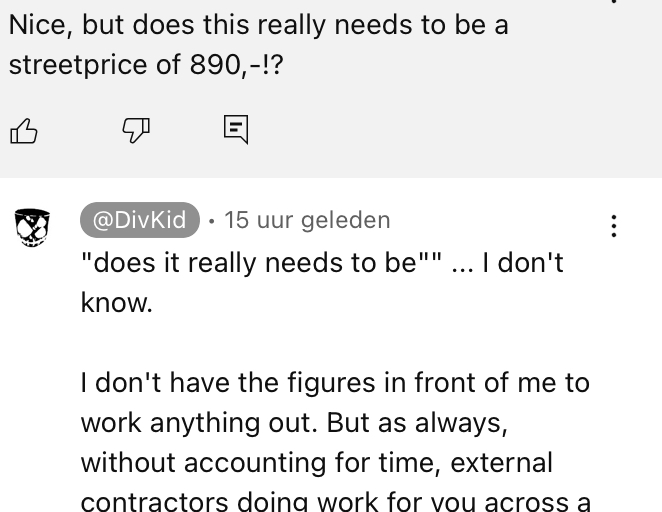
Task: Open the three-dot menu on DivKid's reply
Action: pos(614,226)
